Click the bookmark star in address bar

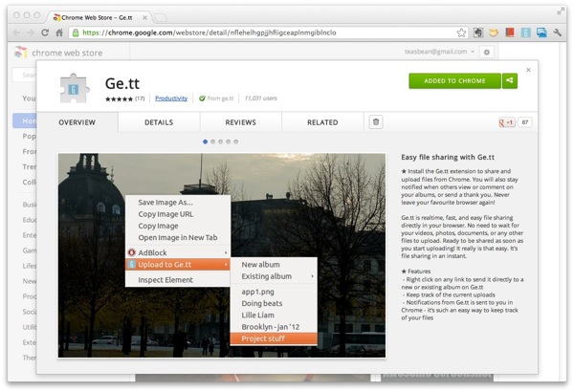coord(461,32)
